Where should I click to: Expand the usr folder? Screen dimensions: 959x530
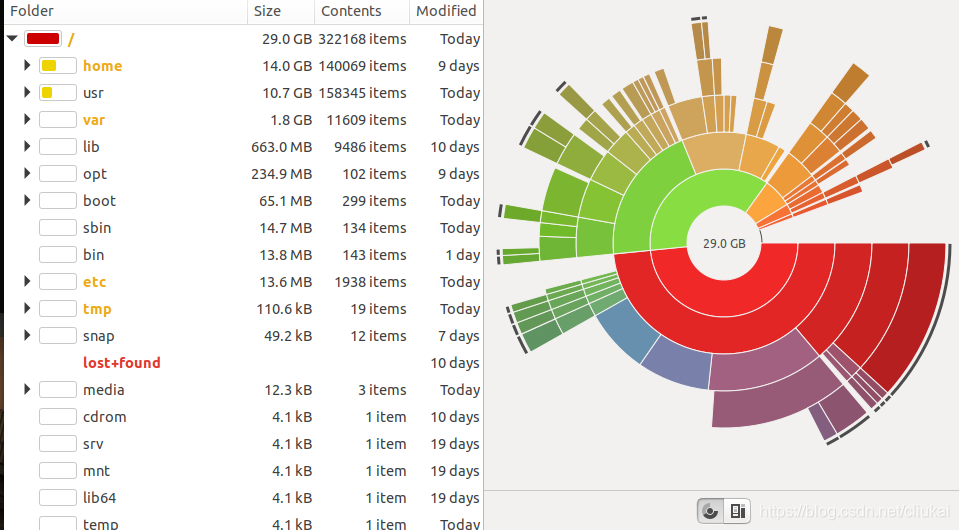pos(27,92)
